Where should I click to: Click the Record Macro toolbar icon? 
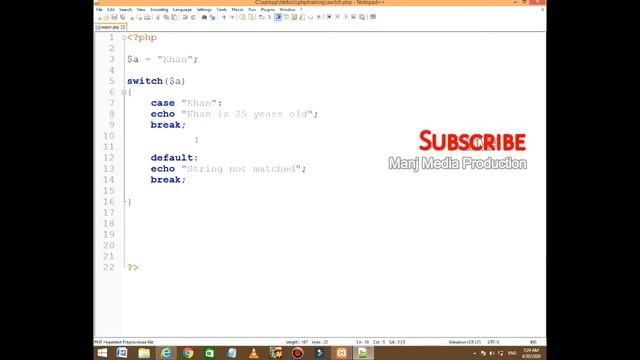tap(329, 17)
